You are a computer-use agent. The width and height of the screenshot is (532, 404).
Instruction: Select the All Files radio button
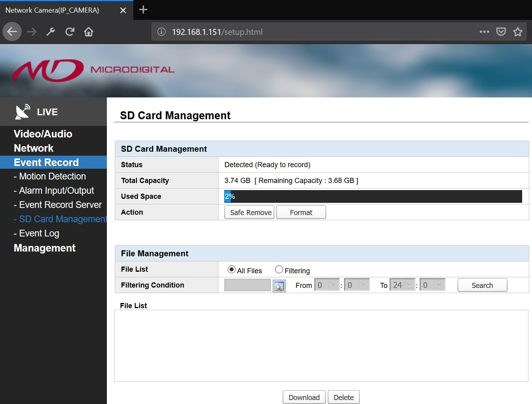(x=232, y=269)
